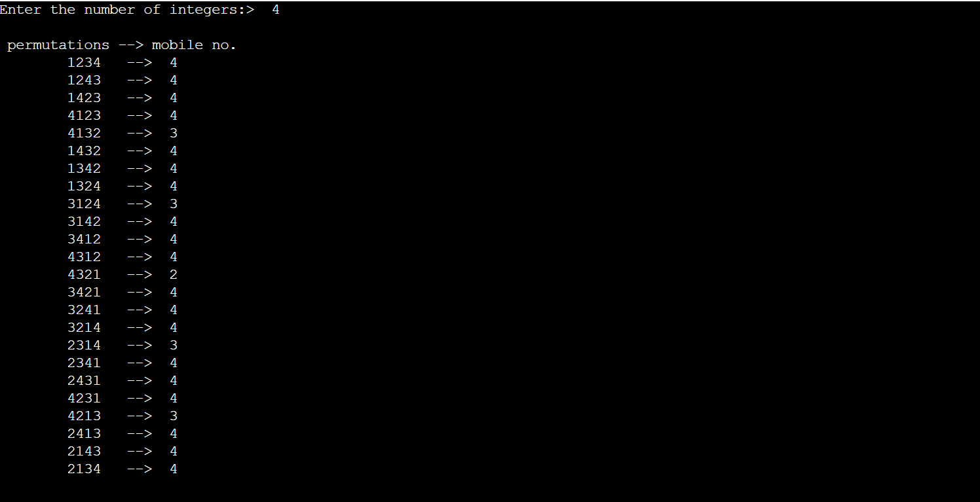Click the permutation 2341
Viewport: 980px width, 502px height.
(x=84, y=362)
